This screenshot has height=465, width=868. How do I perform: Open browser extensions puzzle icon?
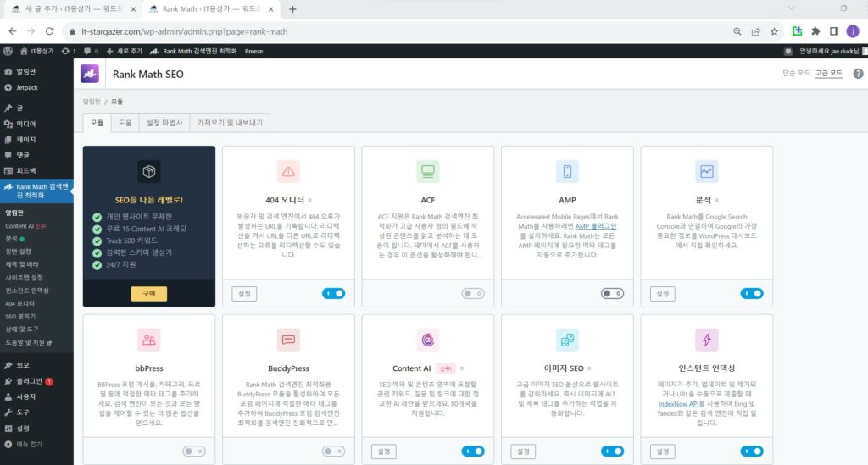click(x=815, y=31)
